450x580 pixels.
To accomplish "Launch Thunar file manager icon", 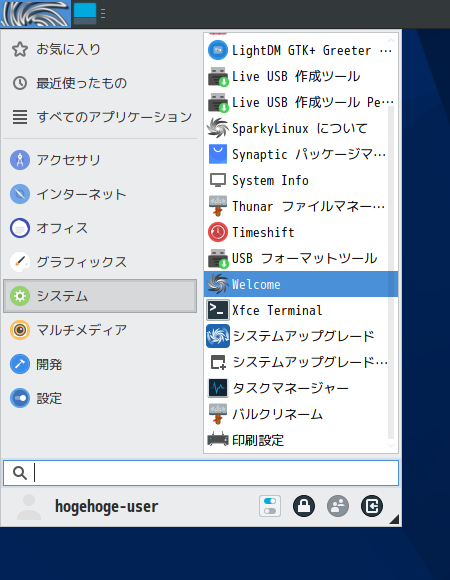I will pos(218,206).
